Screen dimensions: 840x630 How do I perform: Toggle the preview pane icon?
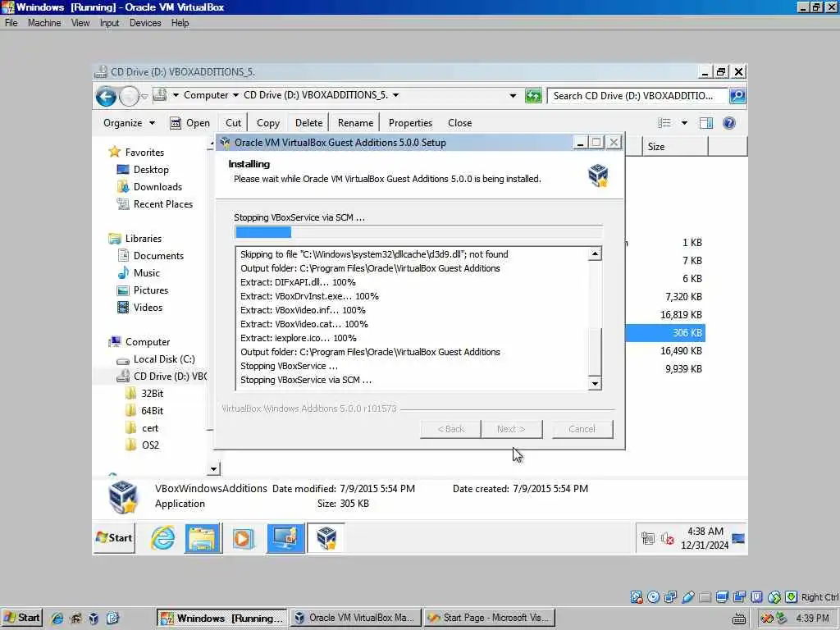(x=706, y=123)
